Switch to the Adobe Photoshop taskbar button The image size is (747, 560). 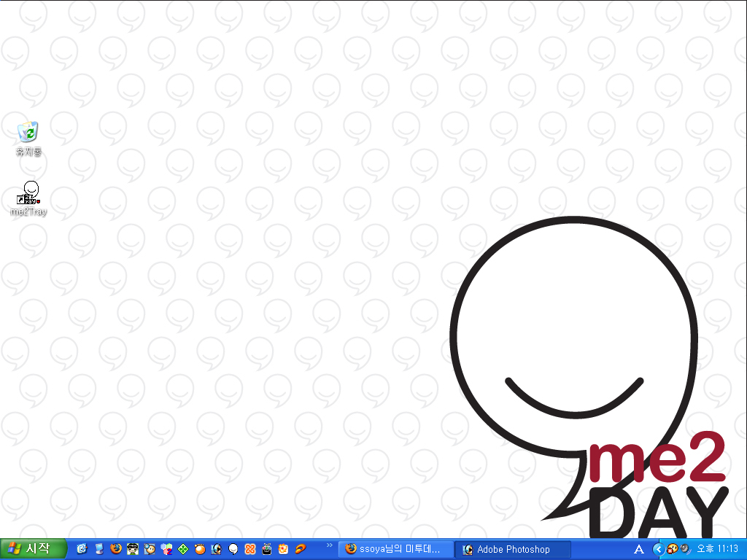[513, 549]
